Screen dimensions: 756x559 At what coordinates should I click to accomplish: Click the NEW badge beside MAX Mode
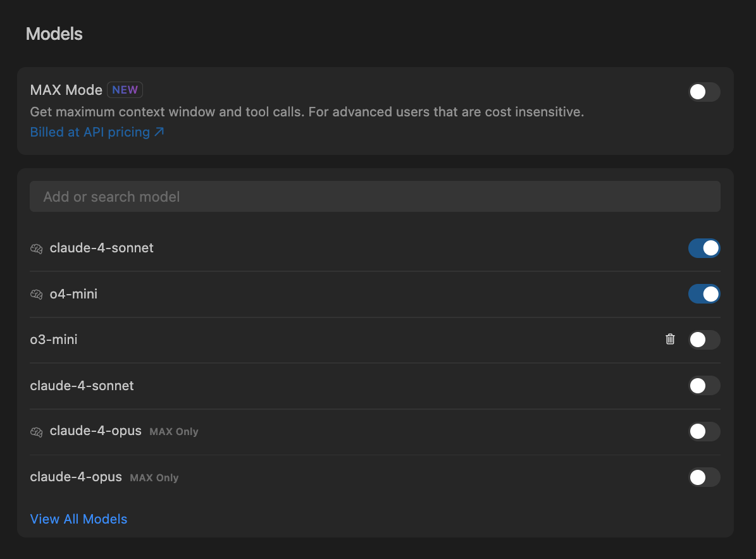point(125,90)
